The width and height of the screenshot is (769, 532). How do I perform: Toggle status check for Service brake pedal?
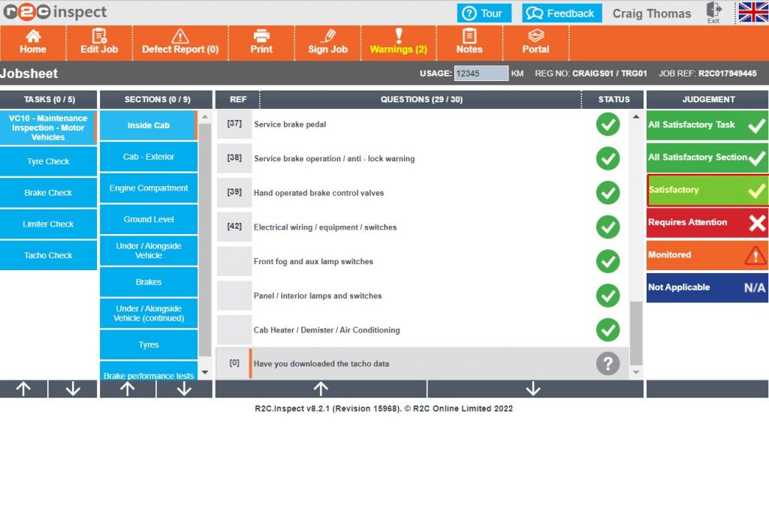[608, 125]
